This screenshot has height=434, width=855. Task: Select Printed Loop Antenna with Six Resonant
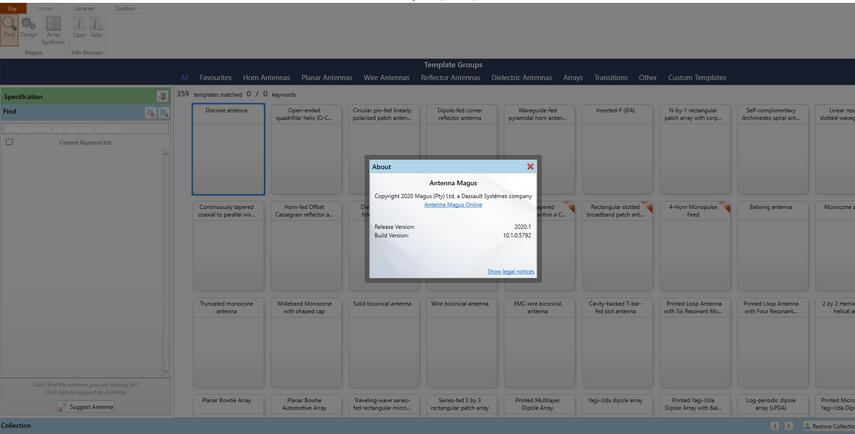pyautogui.click(x=695, y=342)
